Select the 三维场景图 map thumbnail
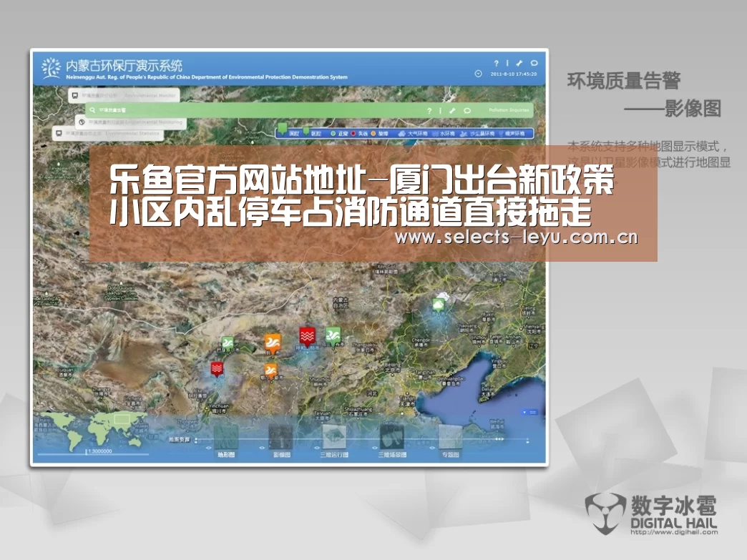 (392, 438)
